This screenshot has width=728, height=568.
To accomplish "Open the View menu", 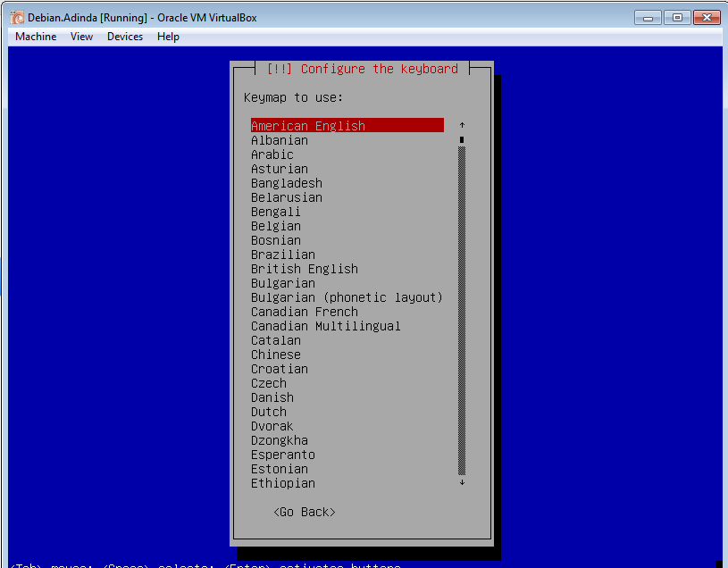I will point(81,37).
